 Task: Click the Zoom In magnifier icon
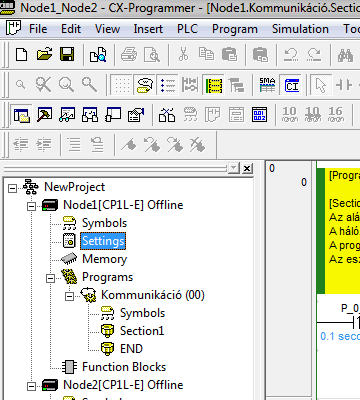coord(90,85)
